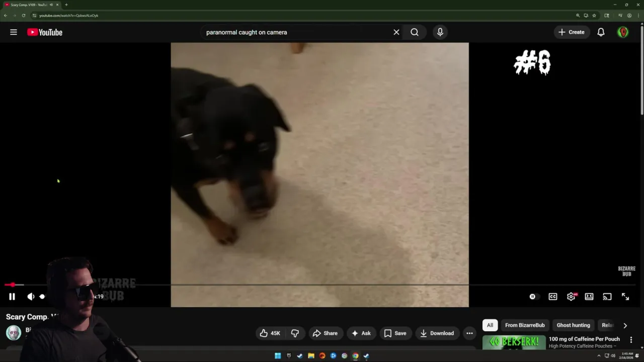The height and width of the screenshot is (362, 644).
Task: Bookmark this page with the star
Action: pyautogui.click(x=594, y=16)
